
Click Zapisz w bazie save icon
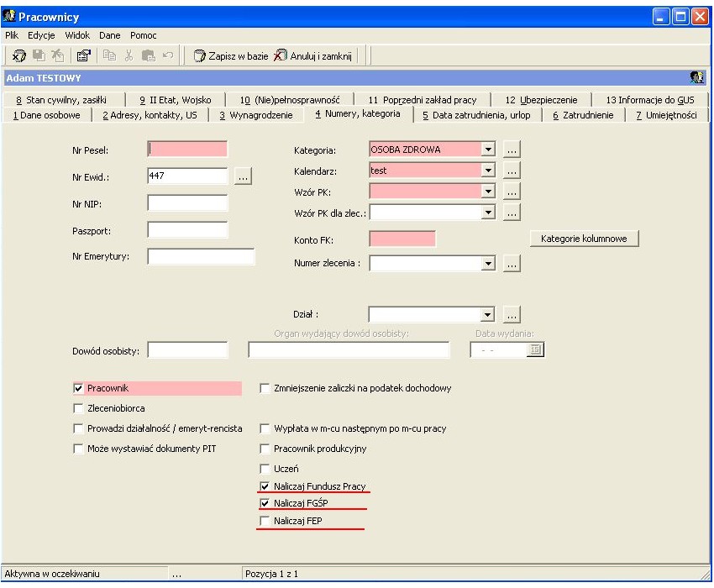point(199,56)
